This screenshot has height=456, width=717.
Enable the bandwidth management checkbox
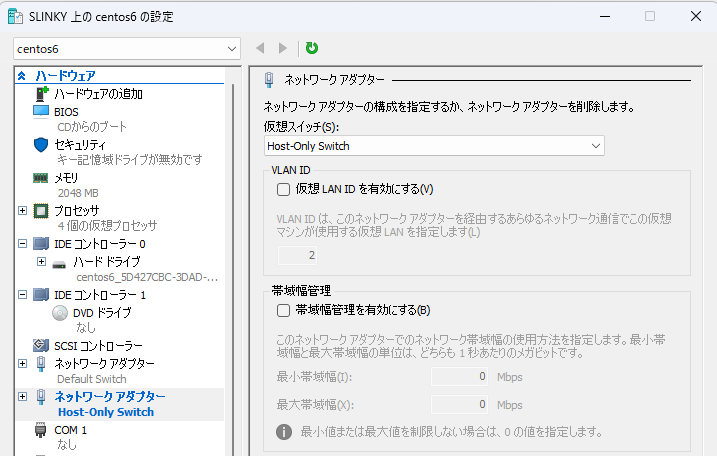pyautogui.click(x=284, y=311)
